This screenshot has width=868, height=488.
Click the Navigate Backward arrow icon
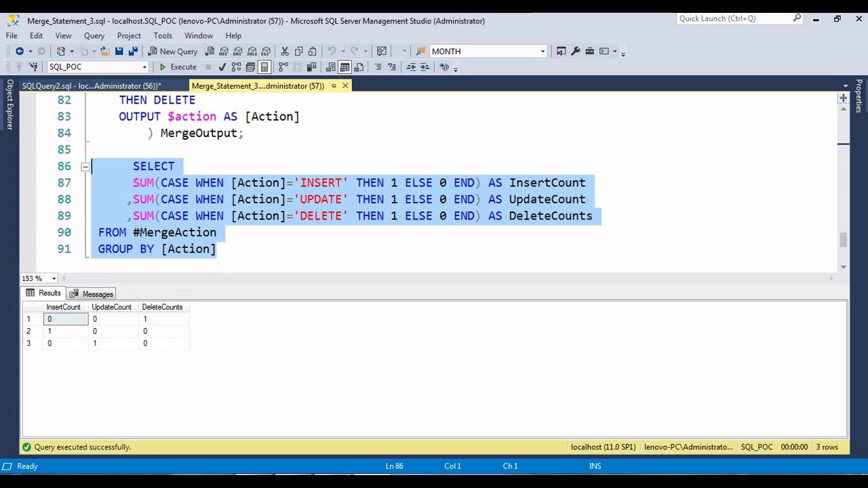pyautogui.click(x=20, y=51)
